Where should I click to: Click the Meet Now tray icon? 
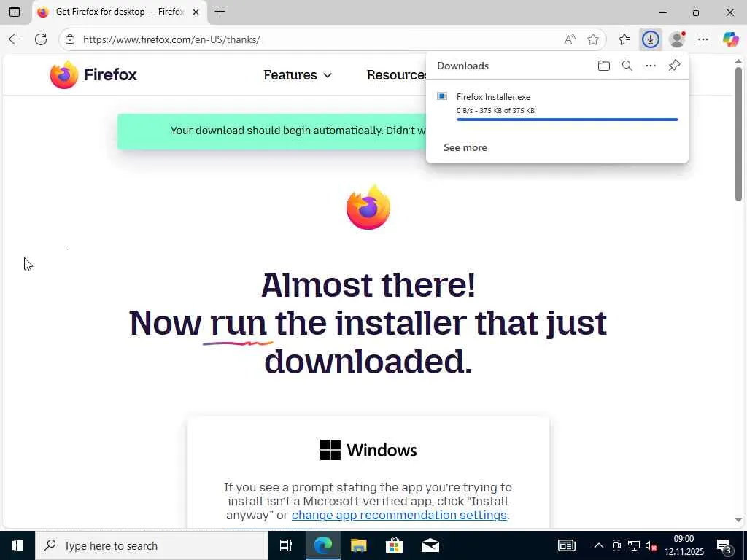click(616, 545)
